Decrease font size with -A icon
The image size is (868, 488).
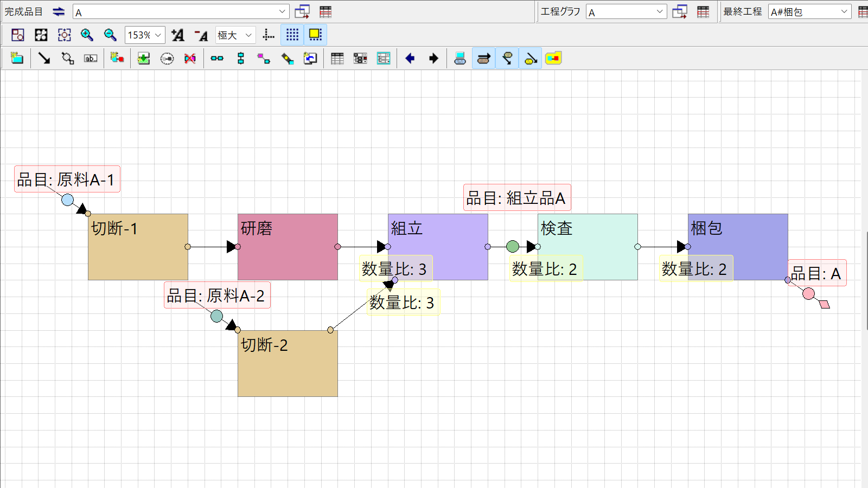coord(201,35)
